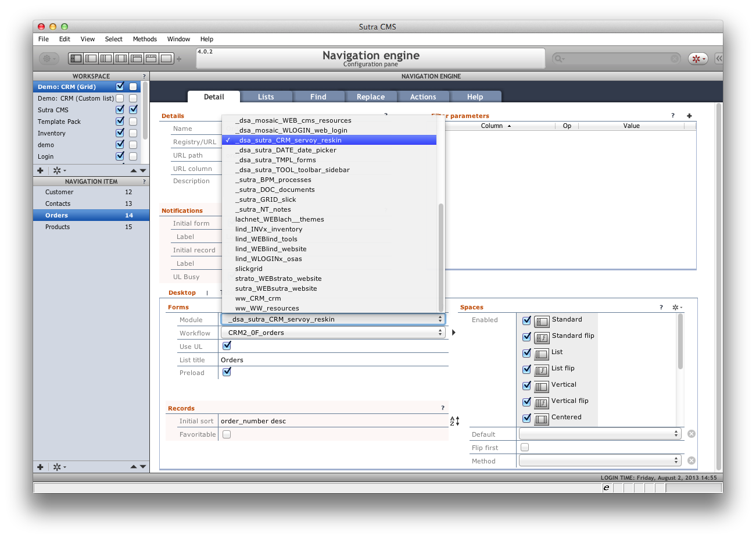The width and height of the screenshot is (756, 539).
Task: Add a filter parameter with plus icon
Action: 689,116
